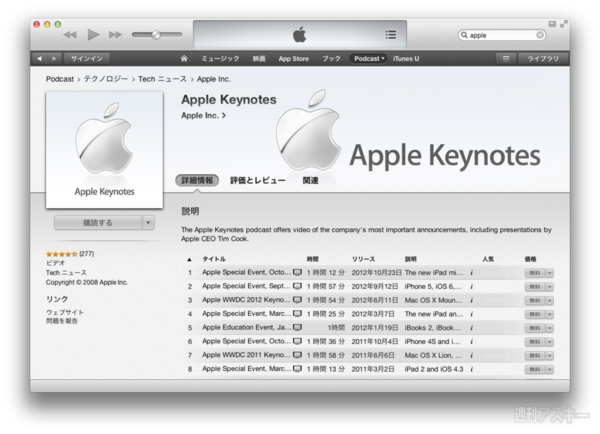Show info for iBooks 2 episode

(471, 328)
